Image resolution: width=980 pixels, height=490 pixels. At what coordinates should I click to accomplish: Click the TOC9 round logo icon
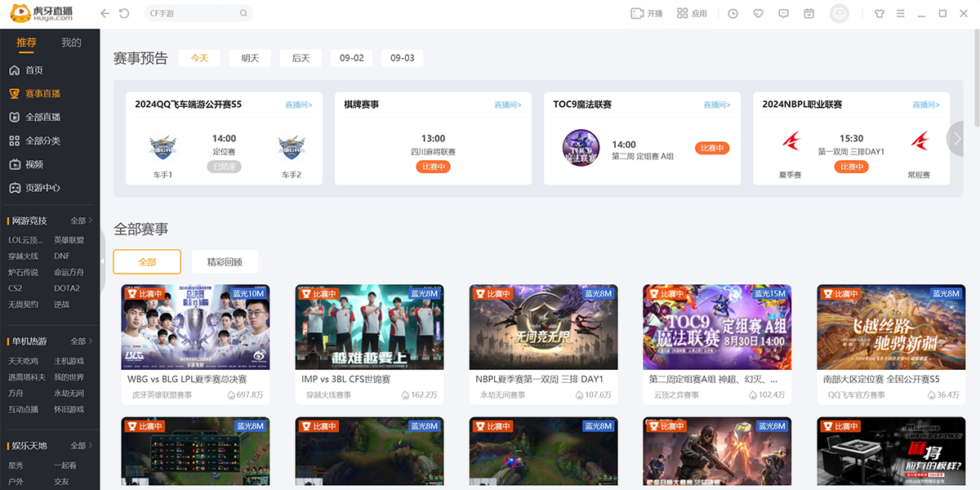click(x=581, y=148)
